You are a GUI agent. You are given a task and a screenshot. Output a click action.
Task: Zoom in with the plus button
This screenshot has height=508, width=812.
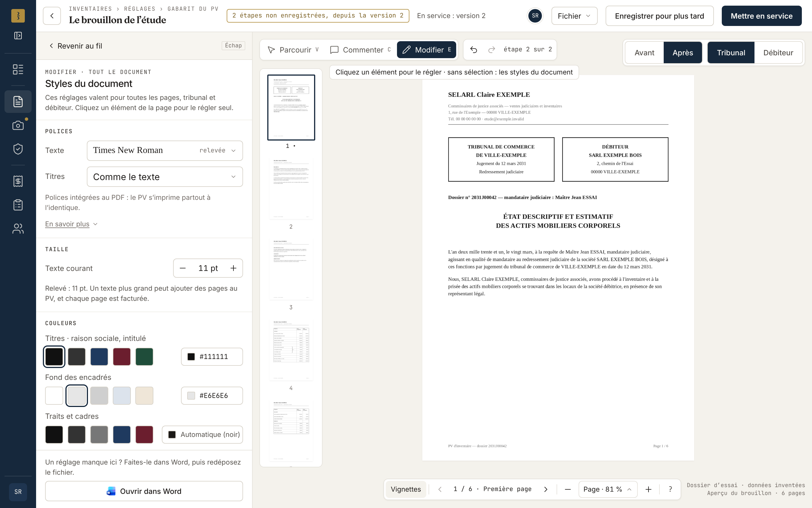648,489
